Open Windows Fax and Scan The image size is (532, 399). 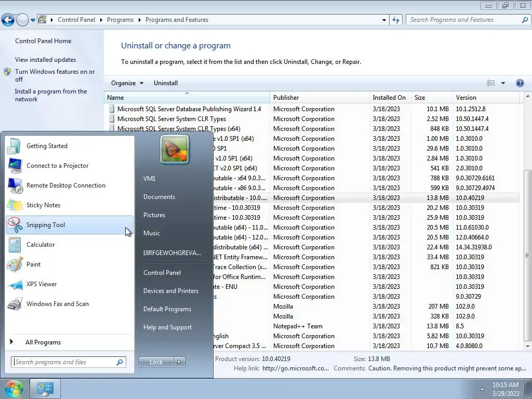point(70,303)
